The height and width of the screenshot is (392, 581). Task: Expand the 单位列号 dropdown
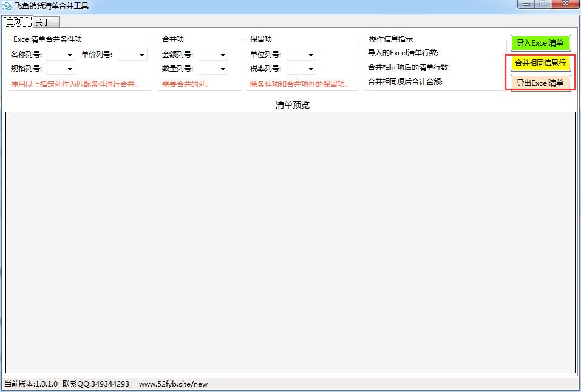(x=301, y=55)
